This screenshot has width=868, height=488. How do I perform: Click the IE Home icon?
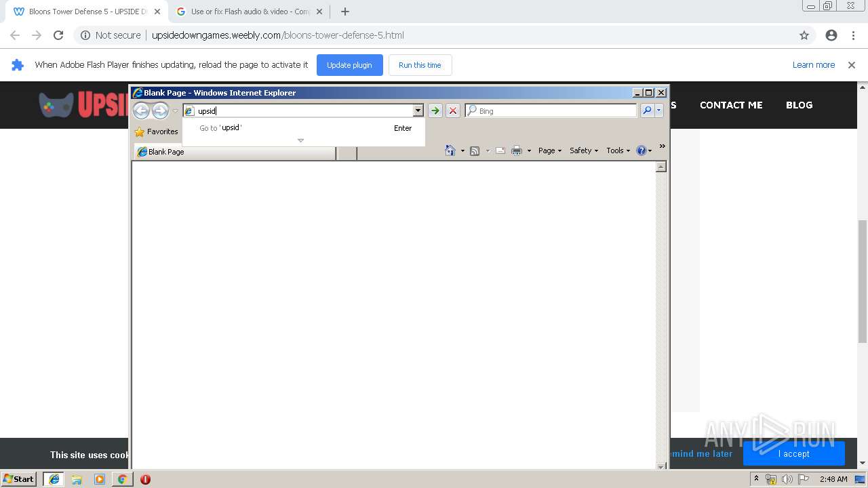tap(450, 150)
